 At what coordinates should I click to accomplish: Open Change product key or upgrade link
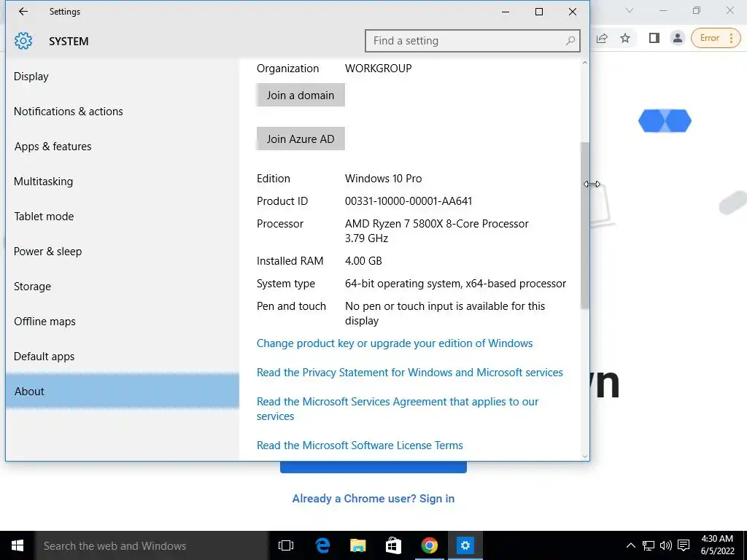click(395, 343)
